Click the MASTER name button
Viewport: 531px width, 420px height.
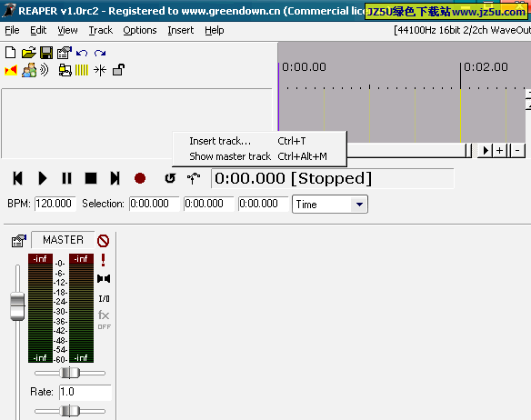pos(63,240)
